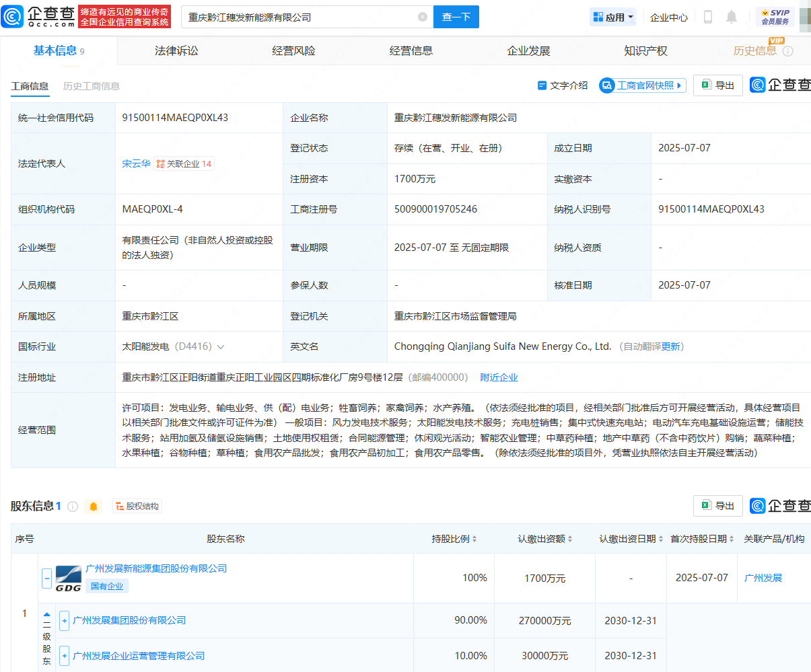This screenshot has height=672, width=811.
Task: Switch to the 法律诉讼 tab
Action: click(x=176, y=50)
